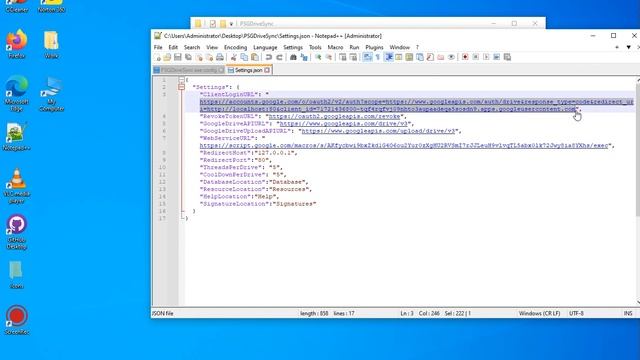Viewport: 640px width, 360px height.
Task: Open GitHub Desktop shortcut icon
Action: tap(17, 232)
